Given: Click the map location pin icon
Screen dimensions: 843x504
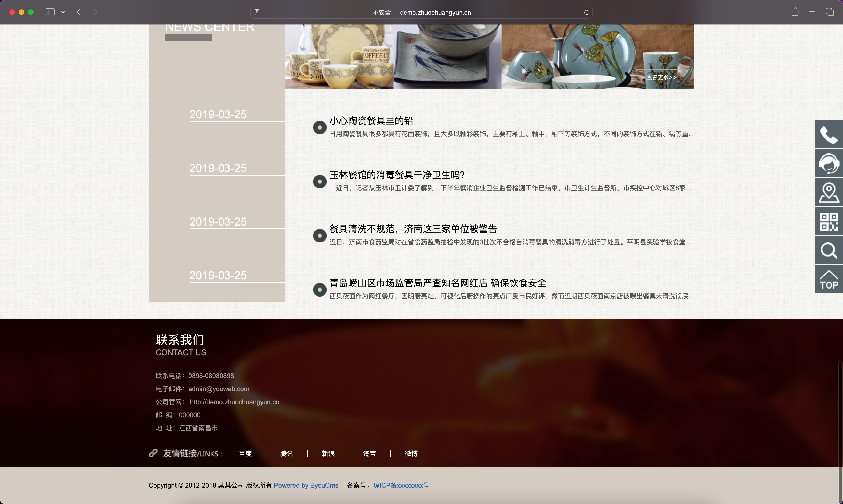Looking at the screenshot, I should pos(829,192).
